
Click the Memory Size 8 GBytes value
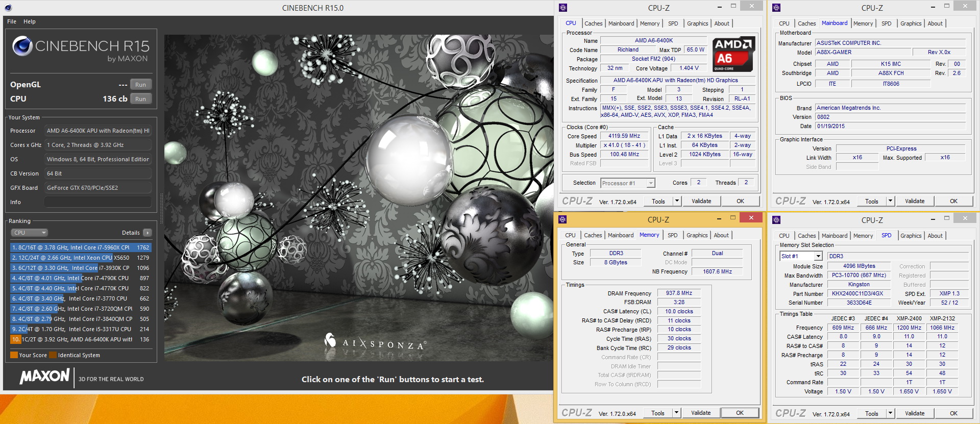point(616,262)
